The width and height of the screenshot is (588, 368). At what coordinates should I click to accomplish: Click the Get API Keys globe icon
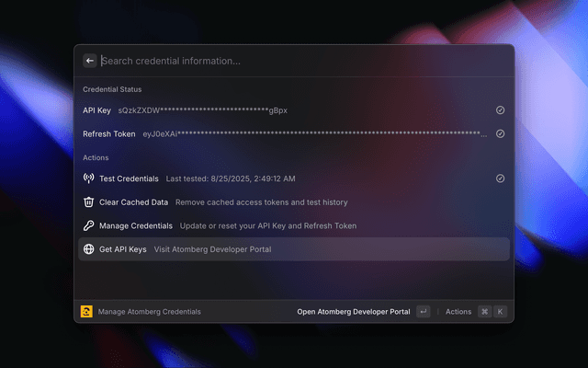(x=89, y=249)
